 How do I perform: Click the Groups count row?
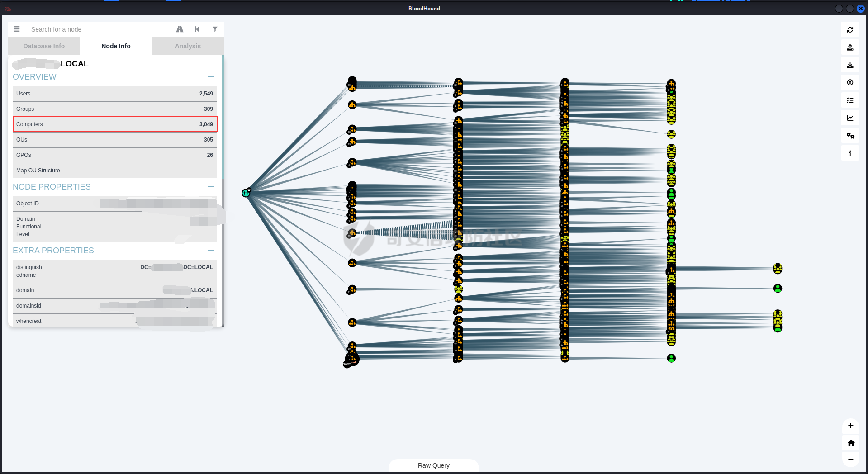click(x=115, y=109)
